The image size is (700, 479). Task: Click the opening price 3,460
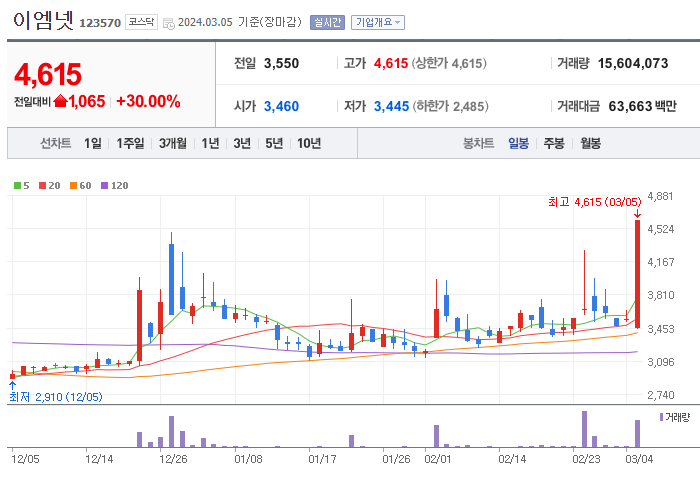click(x=281, y=106)
